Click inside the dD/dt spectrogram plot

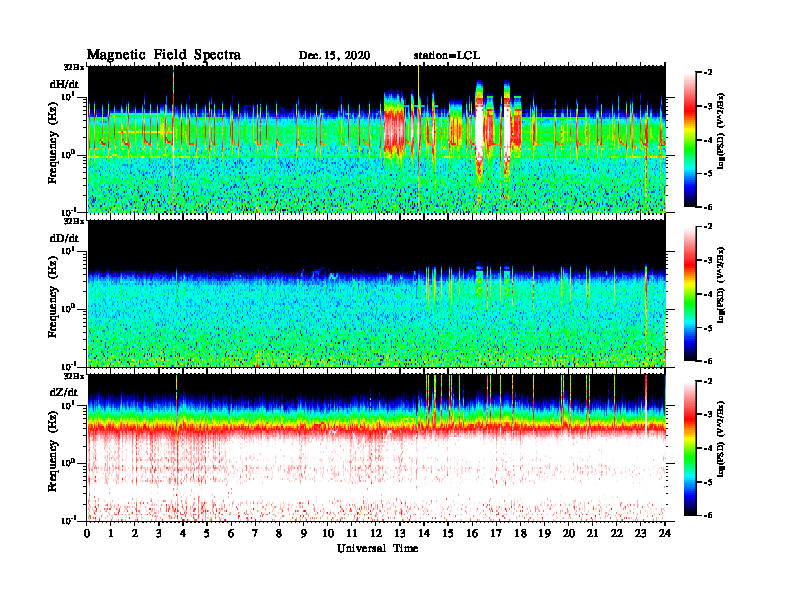[377, 293]
